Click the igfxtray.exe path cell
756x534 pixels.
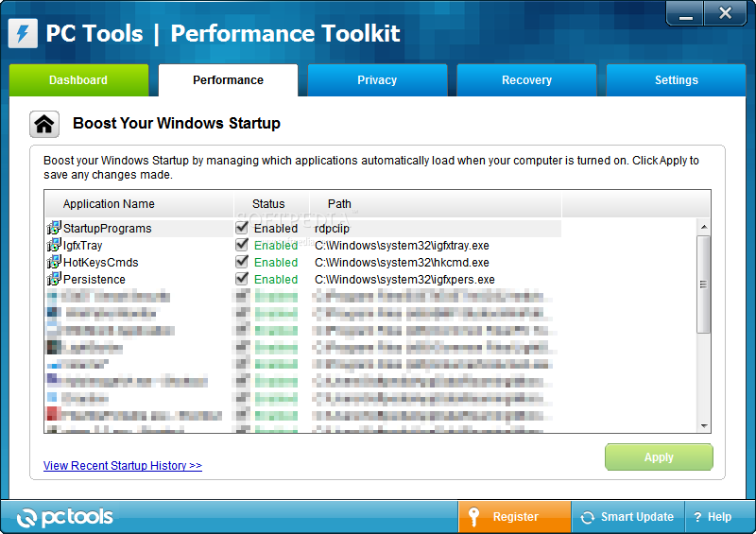(x=402, y=245)
